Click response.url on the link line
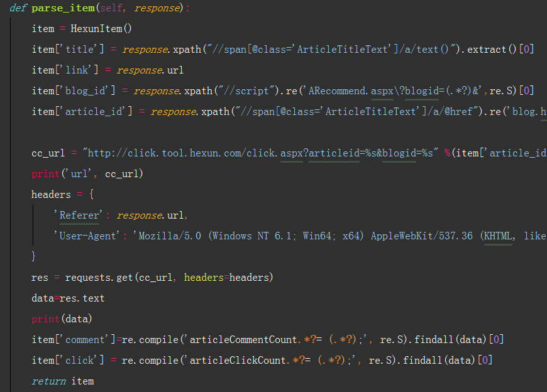 pyautogui.click(x=150, y=70)
